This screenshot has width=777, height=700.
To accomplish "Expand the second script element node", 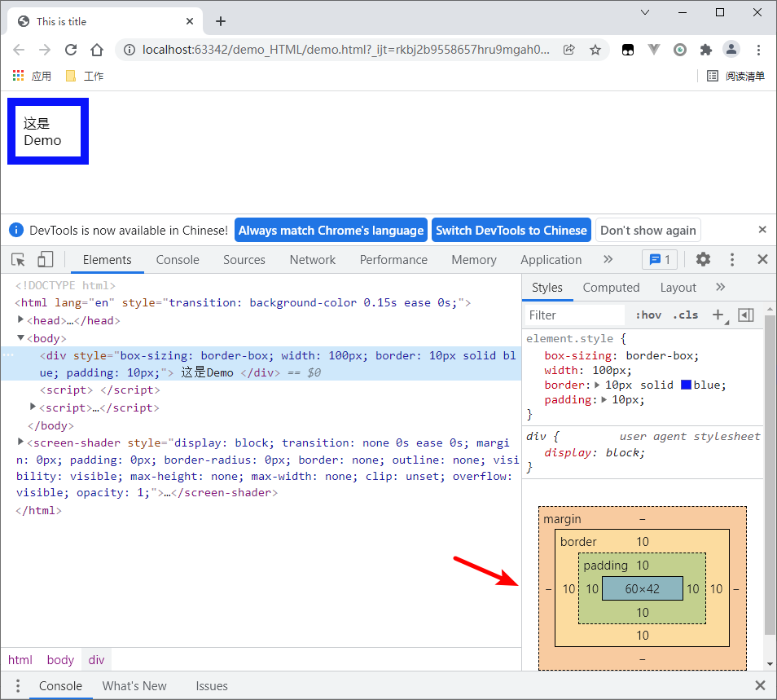I will coord(33,407).
